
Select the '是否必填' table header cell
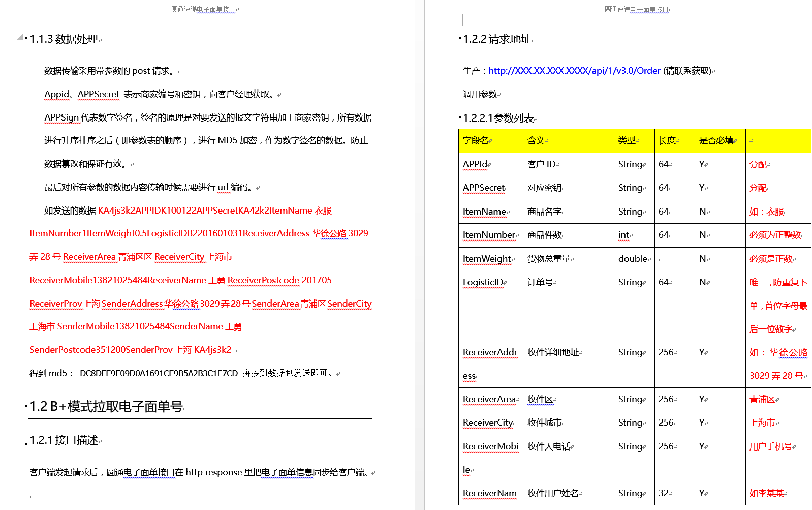click(720, 141)
